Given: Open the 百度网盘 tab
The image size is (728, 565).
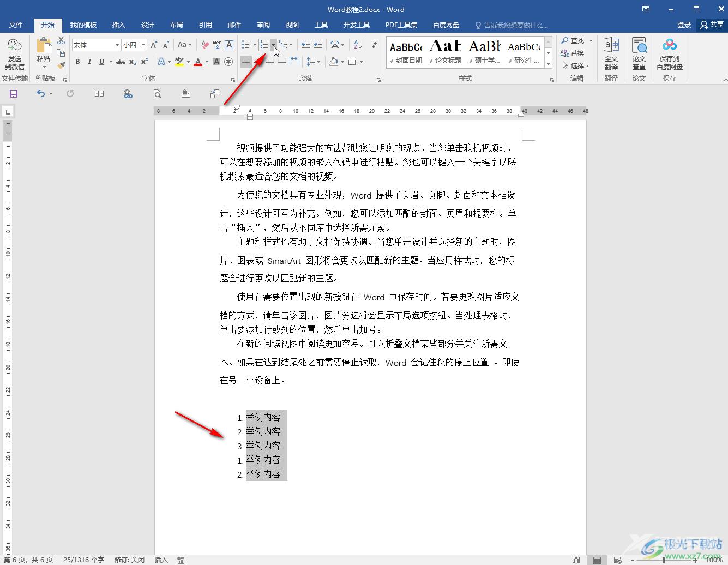Looking at the screenshot, I should tap(446, 25).
